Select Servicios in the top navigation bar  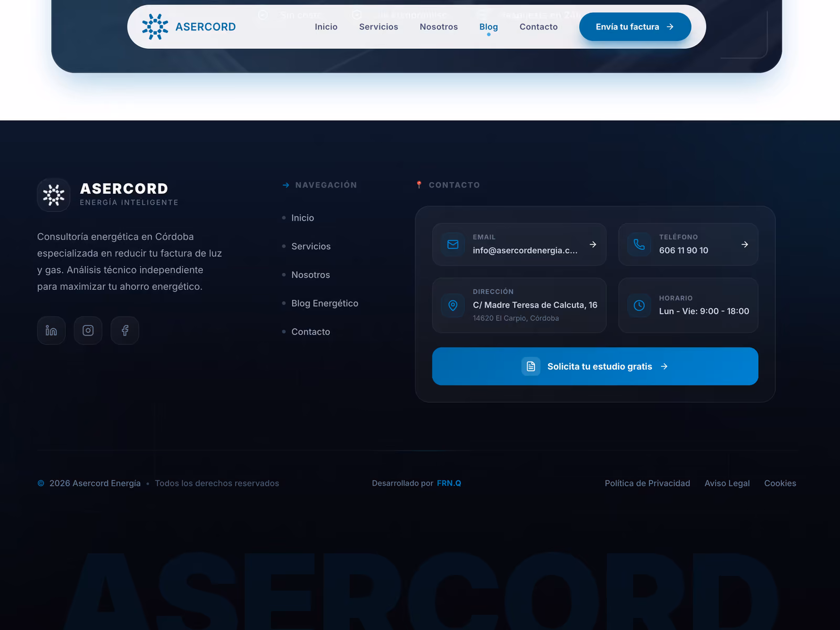[x=379, y=27]
